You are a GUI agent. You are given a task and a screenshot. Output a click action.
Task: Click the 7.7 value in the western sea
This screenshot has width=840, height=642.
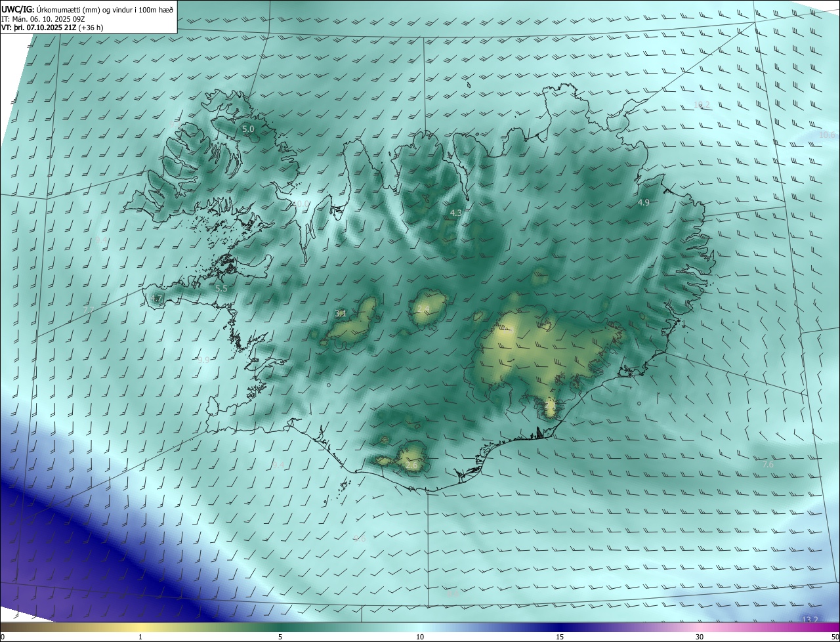[89, 309]
